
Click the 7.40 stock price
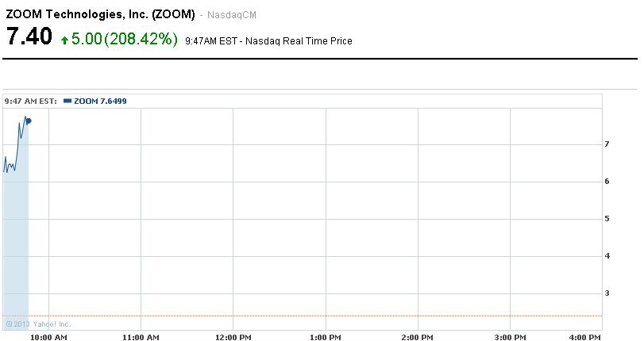(29, 37)
